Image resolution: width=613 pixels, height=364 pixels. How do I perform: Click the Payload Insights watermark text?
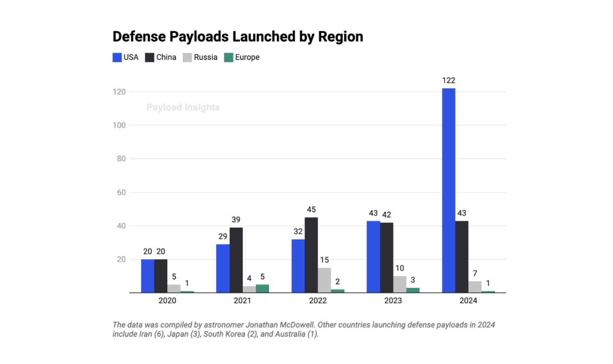[x=183, y=107]
